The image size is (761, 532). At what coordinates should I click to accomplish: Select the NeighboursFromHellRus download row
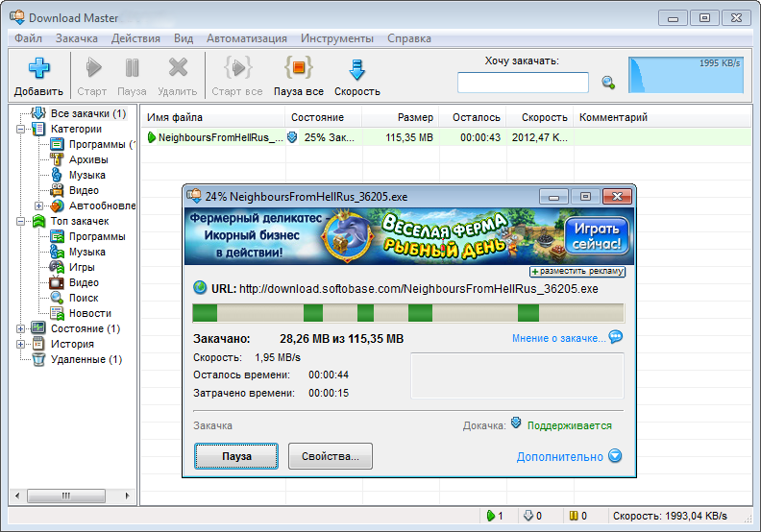[x=447, y=137]
